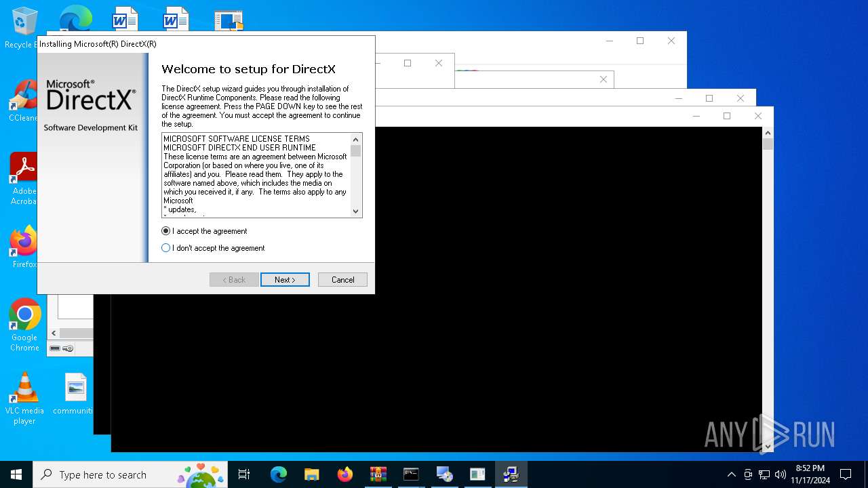Switch to the disc installer taskbar item
868x488 pixels.
[x=445, y=474]
